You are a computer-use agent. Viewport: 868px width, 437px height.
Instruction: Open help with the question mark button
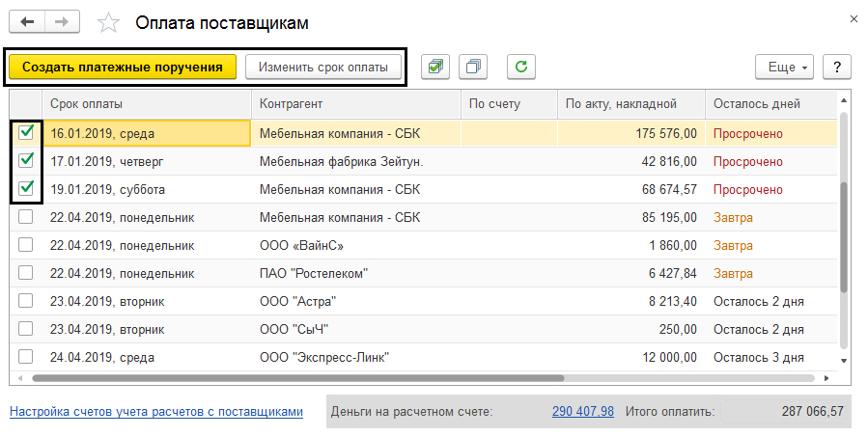pyautogui.click(x=836, y=67)
